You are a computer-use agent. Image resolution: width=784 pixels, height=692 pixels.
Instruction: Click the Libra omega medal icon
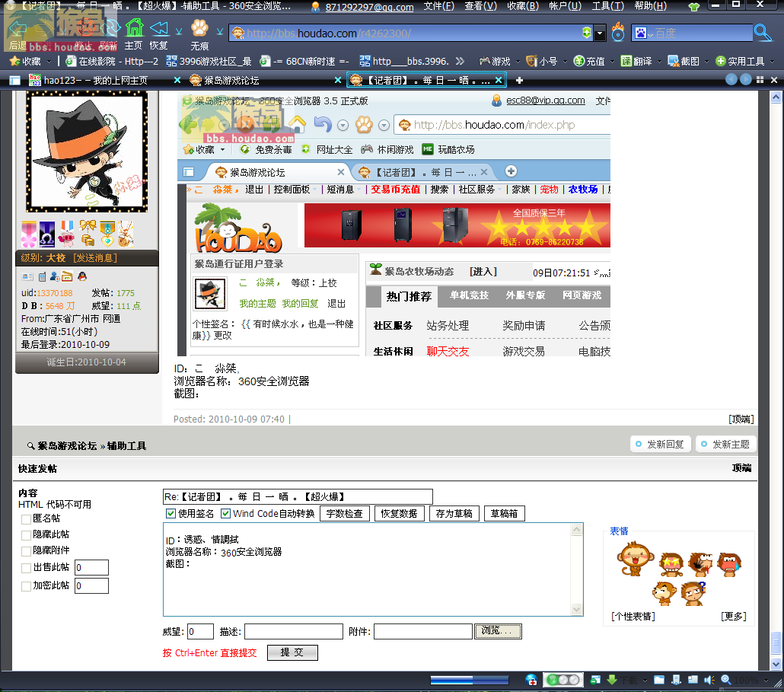click(x=47, y=234)
